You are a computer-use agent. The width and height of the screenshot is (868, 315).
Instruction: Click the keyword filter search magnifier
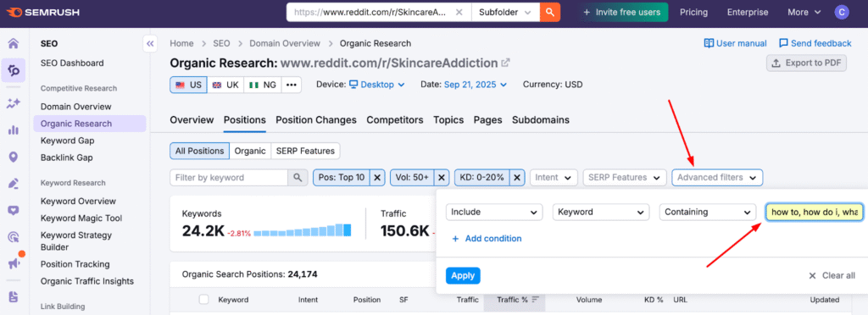[x=298, y=177]
